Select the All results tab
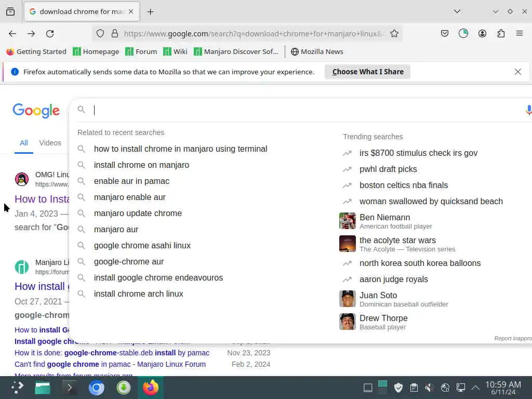 [24, 143]
